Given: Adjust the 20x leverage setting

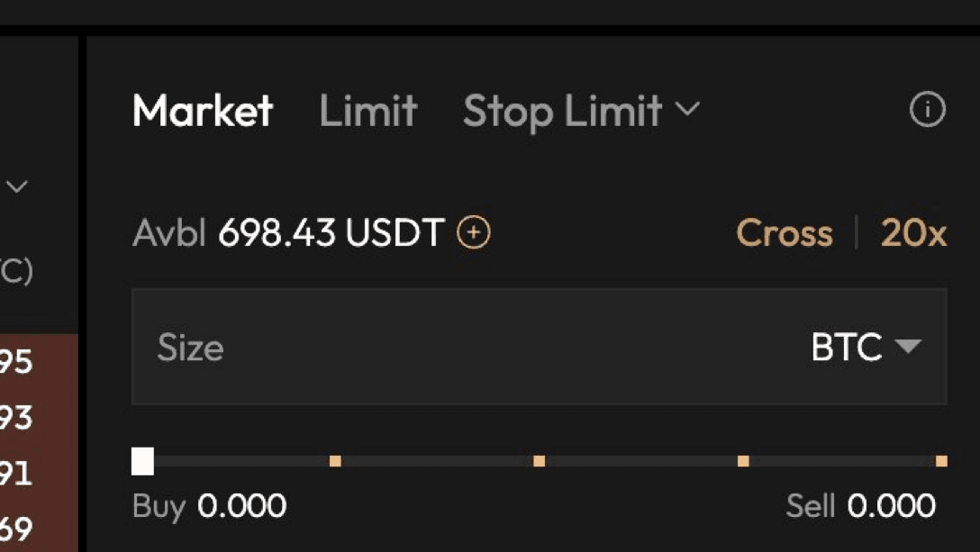Looking at the screenshot, I should (913, 233).
